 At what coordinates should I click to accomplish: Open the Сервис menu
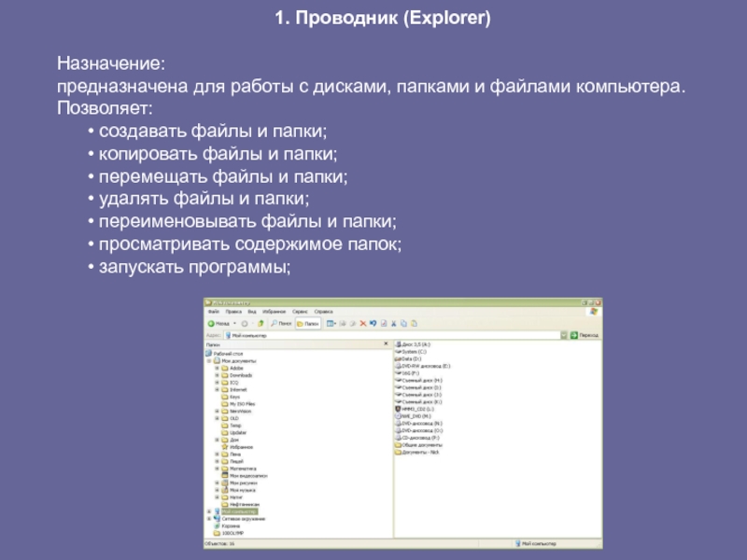[x=300, y=312]
